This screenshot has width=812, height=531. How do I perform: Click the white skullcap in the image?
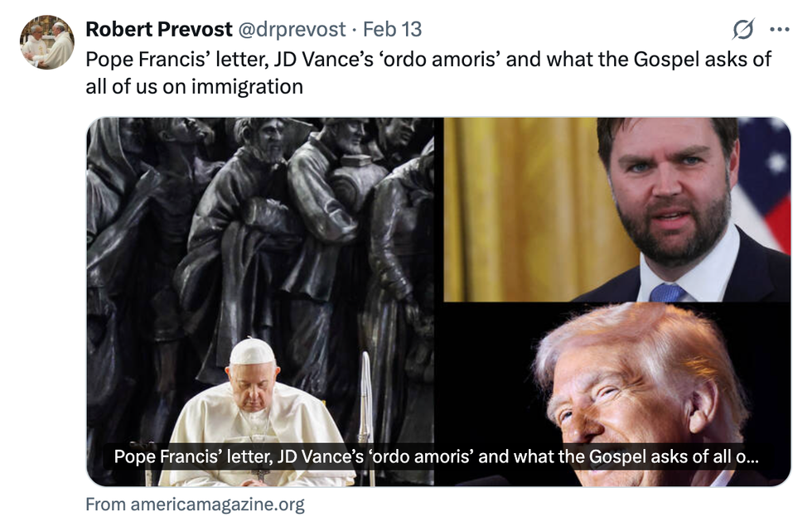[252, 352]
